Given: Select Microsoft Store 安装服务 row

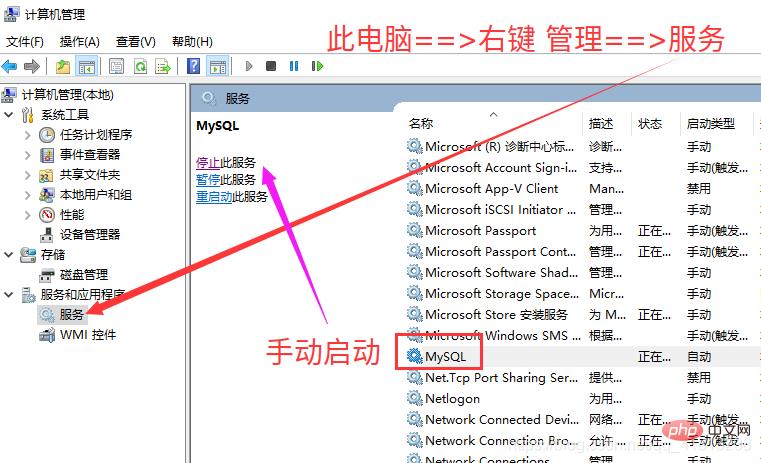Looking at the screenshot, I should coord(582,314).
